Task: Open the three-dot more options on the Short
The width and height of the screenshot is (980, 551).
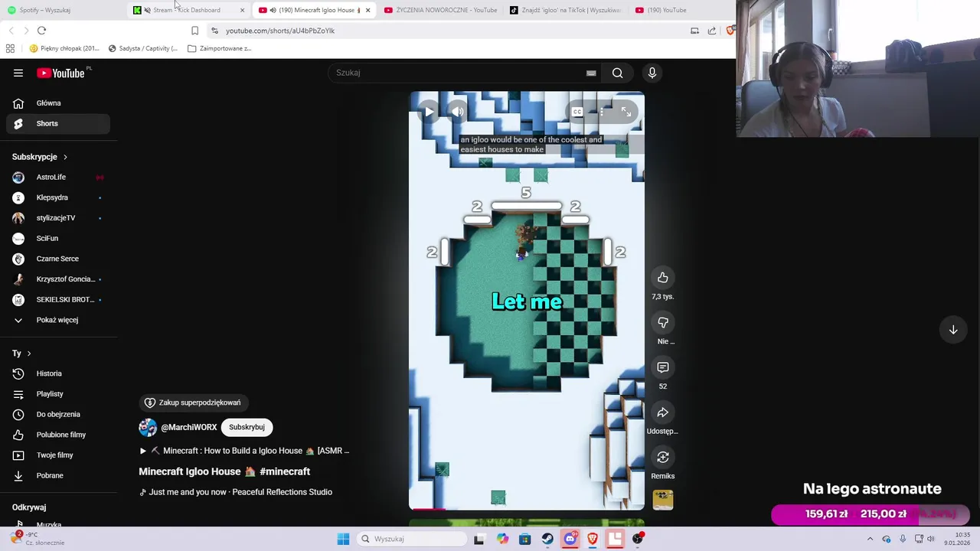Action: pos(602,112)
